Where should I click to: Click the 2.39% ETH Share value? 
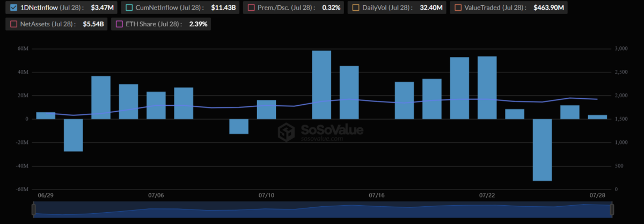[x=198, y=24]
